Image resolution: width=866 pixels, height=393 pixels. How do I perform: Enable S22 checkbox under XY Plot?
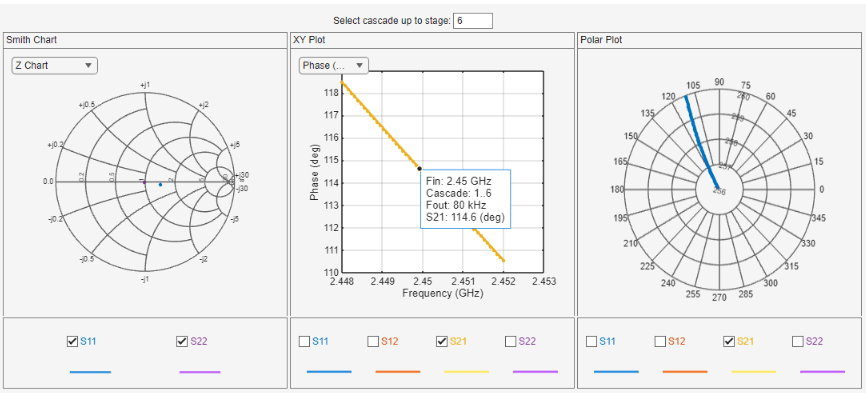click(510, 342)
